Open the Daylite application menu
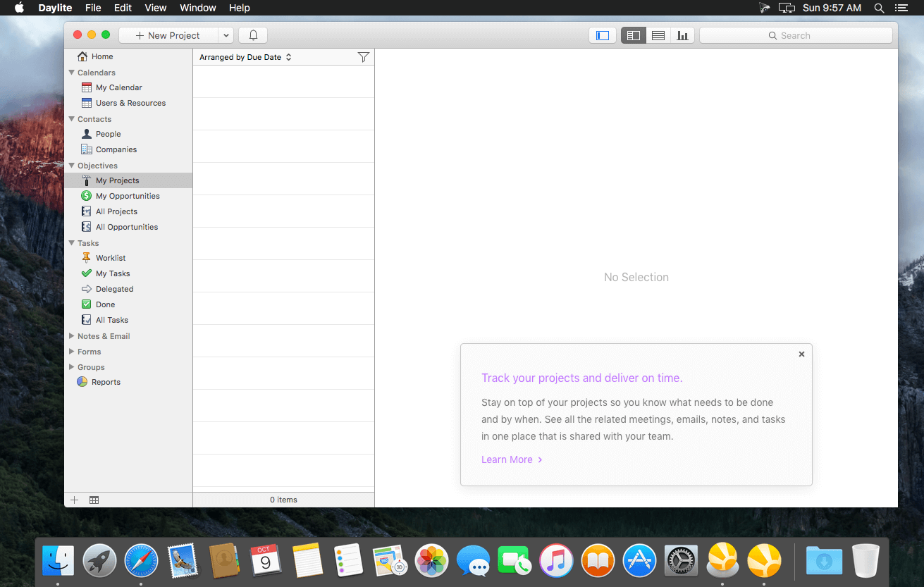This screenshot has width=924, height=587. tap(55, 8)
